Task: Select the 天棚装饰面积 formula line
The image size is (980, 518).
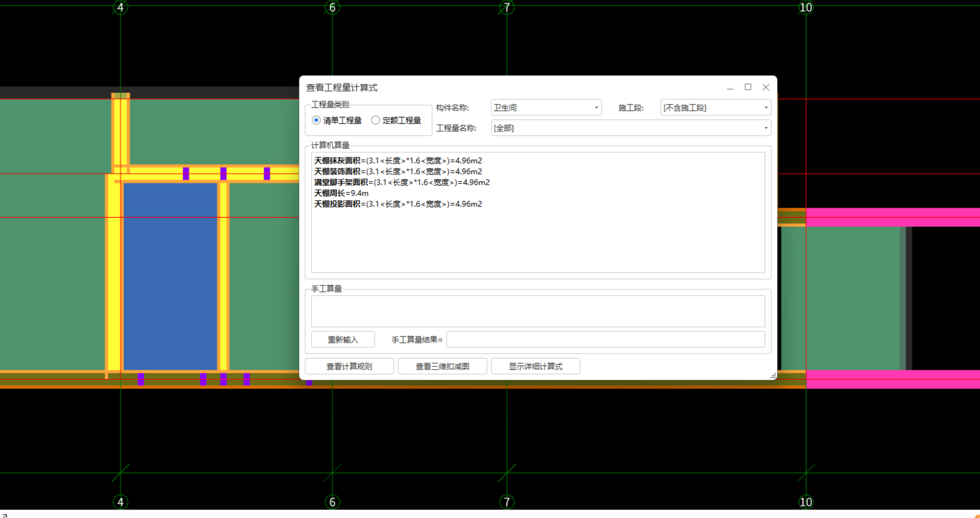Action: click(398, 171)
